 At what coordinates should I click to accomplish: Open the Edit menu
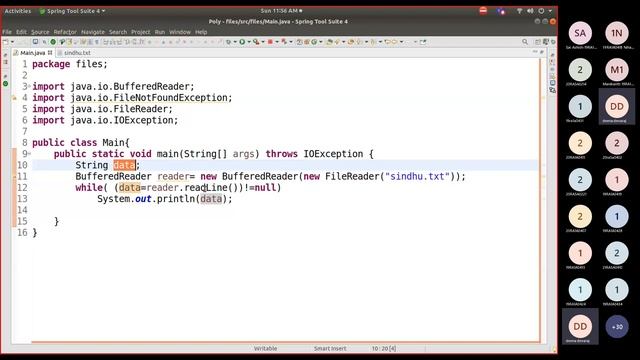pyautogui.click(x=21, y=32)
